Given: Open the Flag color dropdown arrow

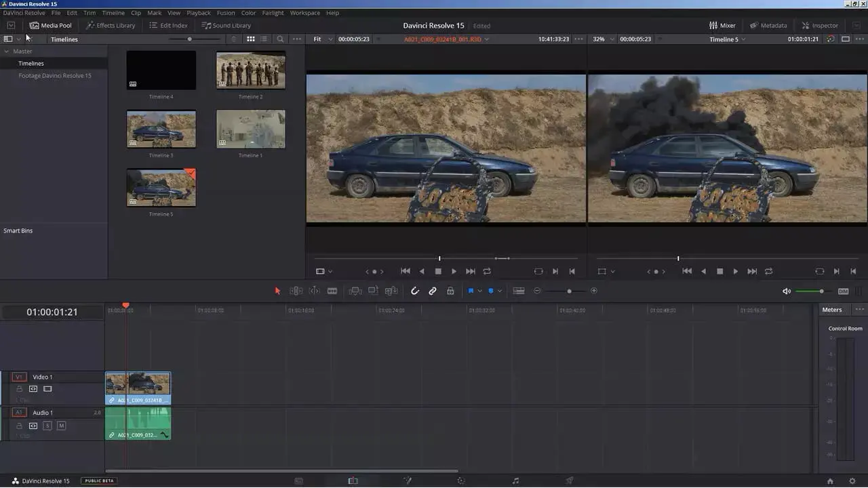Looking at the screenshot, I should 479,291.
